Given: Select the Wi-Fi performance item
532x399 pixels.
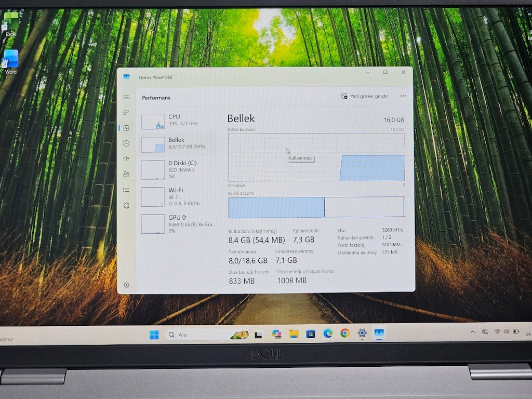Looking at the screenshot, I should click(x=178, y=196).
